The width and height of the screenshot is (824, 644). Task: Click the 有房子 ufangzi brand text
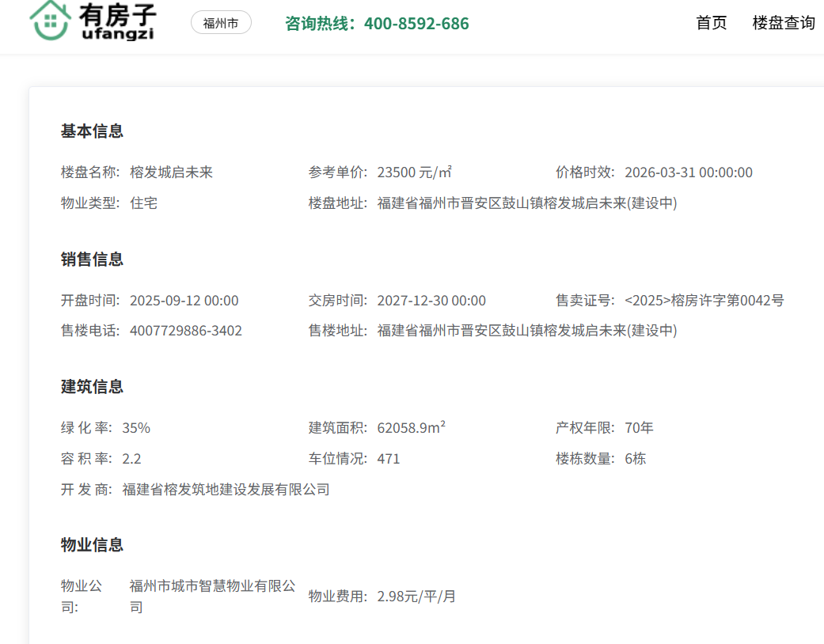(x=118, y=21)
